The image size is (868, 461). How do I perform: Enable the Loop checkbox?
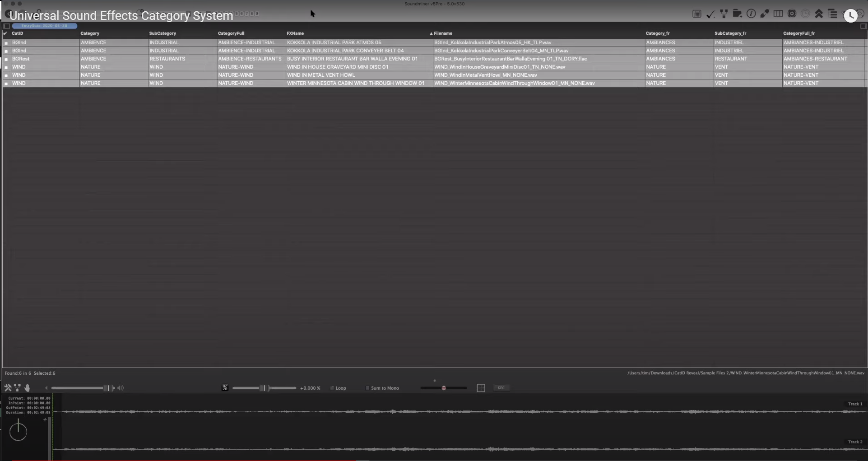click(x=332, y=388)
